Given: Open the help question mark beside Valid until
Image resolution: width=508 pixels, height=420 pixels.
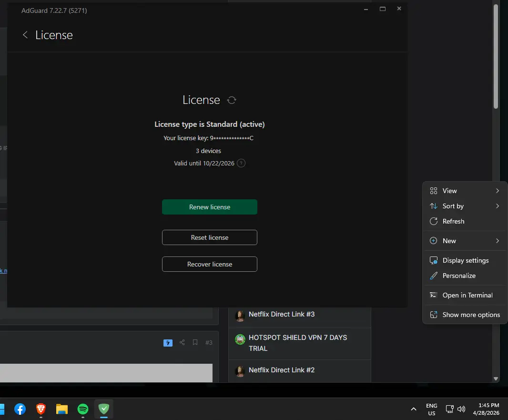Looking at the screenshot, I should point(241,163).
